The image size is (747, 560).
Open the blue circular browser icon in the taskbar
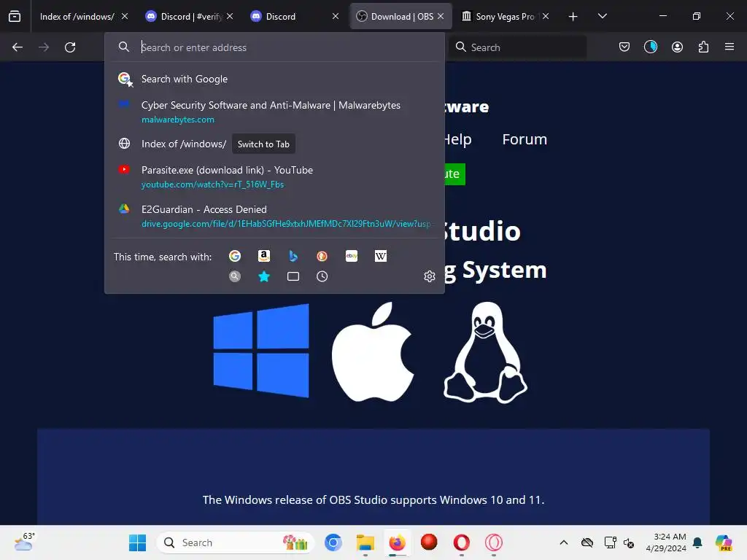[333, 542]
